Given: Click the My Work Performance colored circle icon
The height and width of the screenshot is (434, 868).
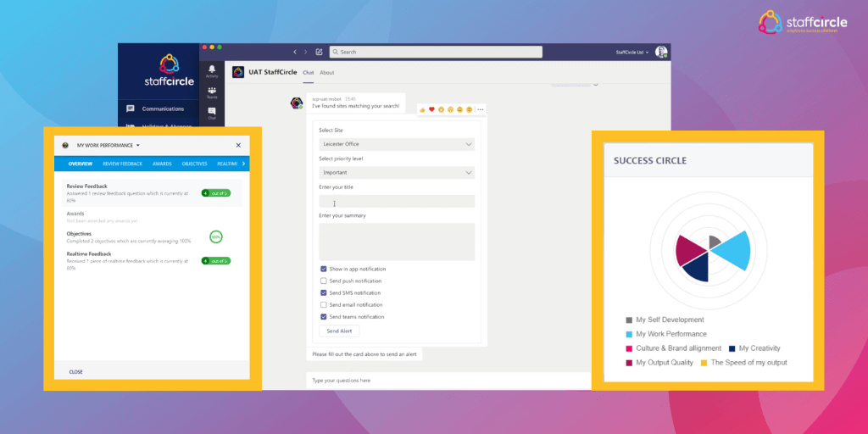Looking at the screenshot, I should [65, 146].
